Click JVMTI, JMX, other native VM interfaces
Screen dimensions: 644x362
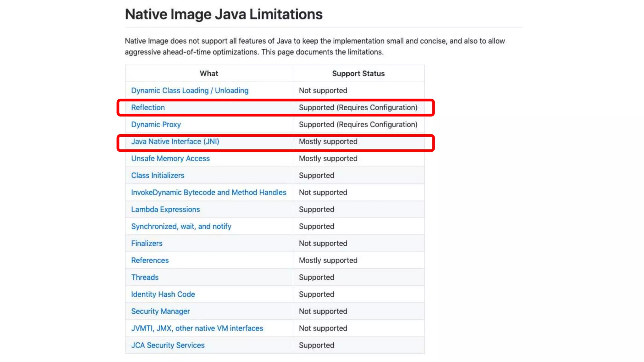point(197,328)
